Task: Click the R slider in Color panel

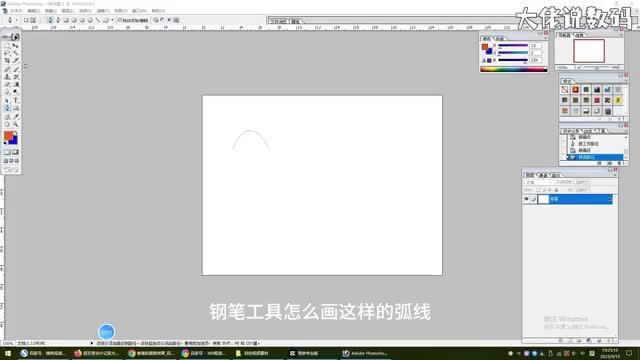Action: [513, 45]
